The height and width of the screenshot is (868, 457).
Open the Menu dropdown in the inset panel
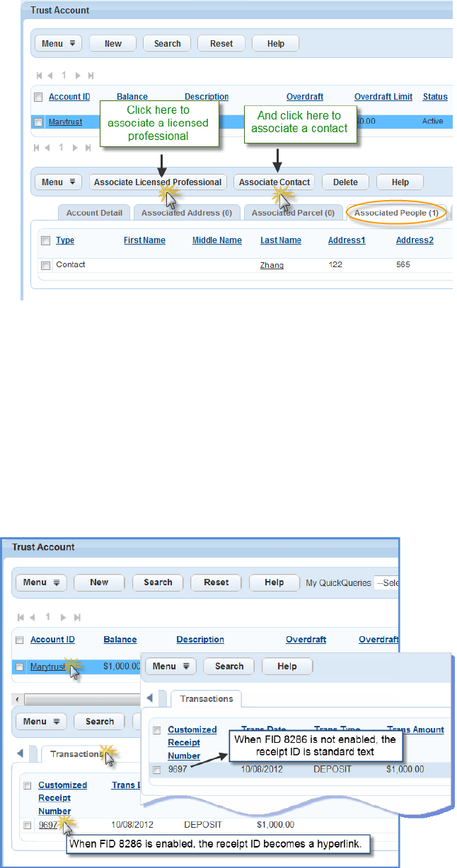[x=170, y=666]
